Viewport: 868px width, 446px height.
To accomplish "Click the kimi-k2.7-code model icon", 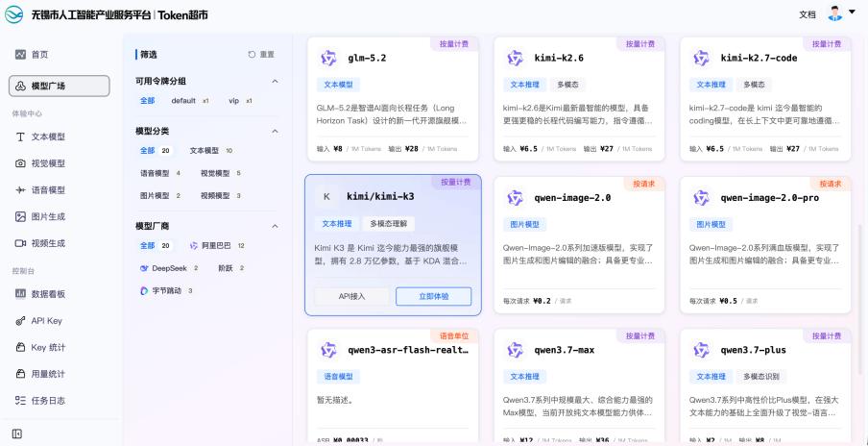I will click(x=701, y=58).
